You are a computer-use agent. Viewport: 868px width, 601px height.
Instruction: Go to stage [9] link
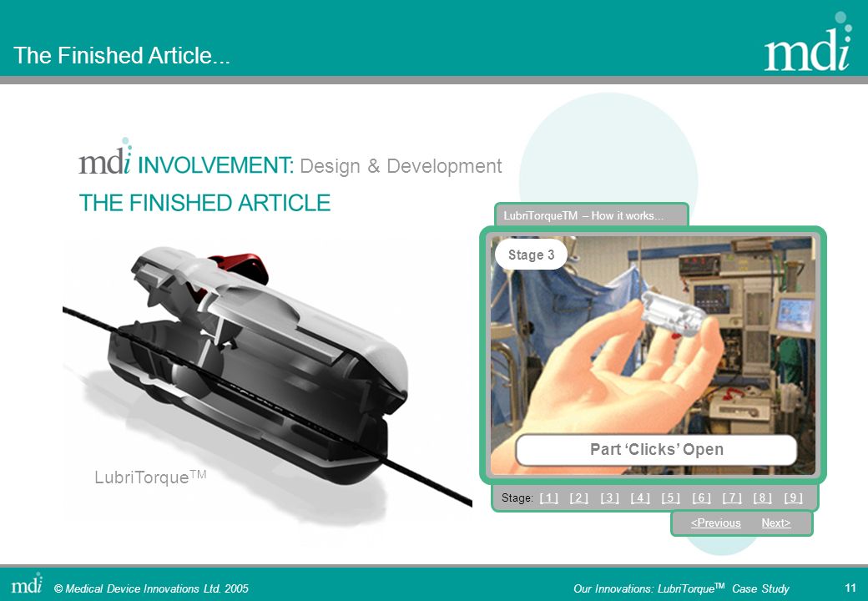[793, 497]
